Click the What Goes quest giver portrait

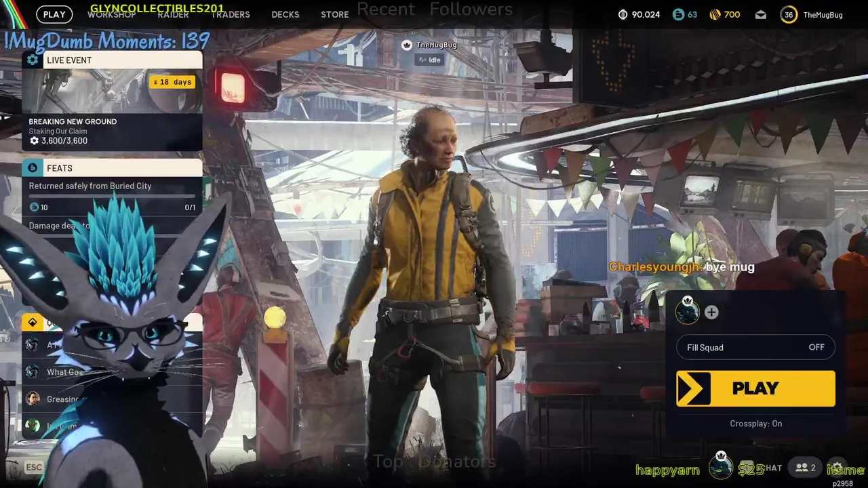click(32, 371)
